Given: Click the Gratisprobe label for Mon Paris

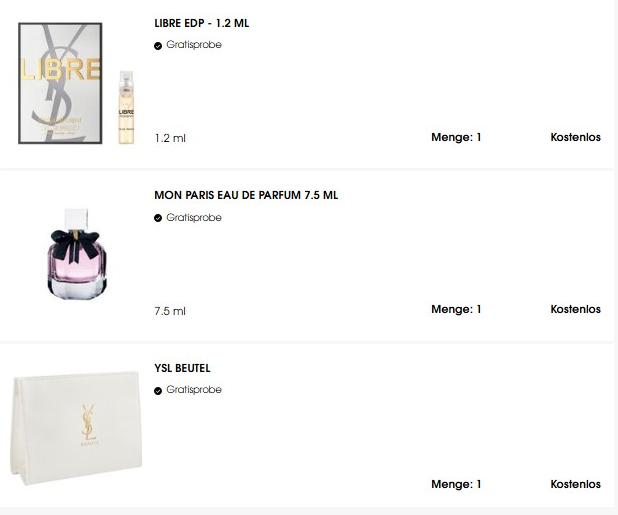Looking at the screenshot, I should [x=194, y=217].
